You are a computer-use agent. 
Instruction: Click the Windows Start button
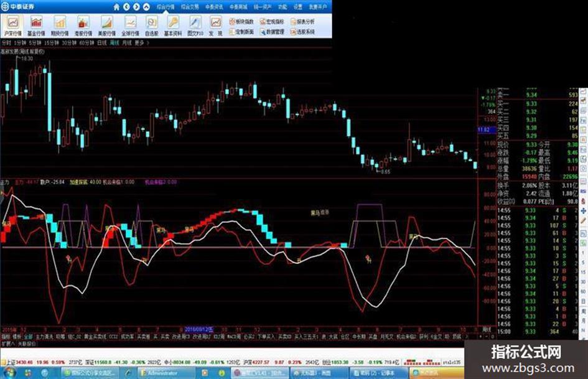(x=9, y=373)
